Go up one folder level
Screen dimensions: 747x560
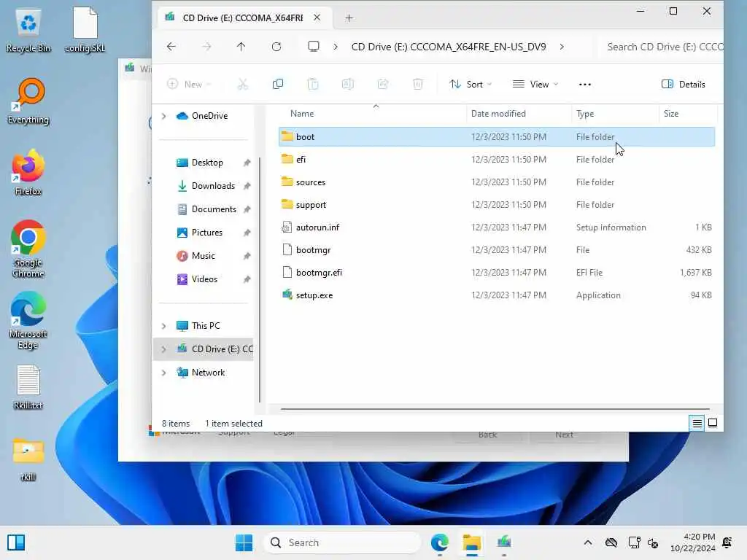[241, 47]
